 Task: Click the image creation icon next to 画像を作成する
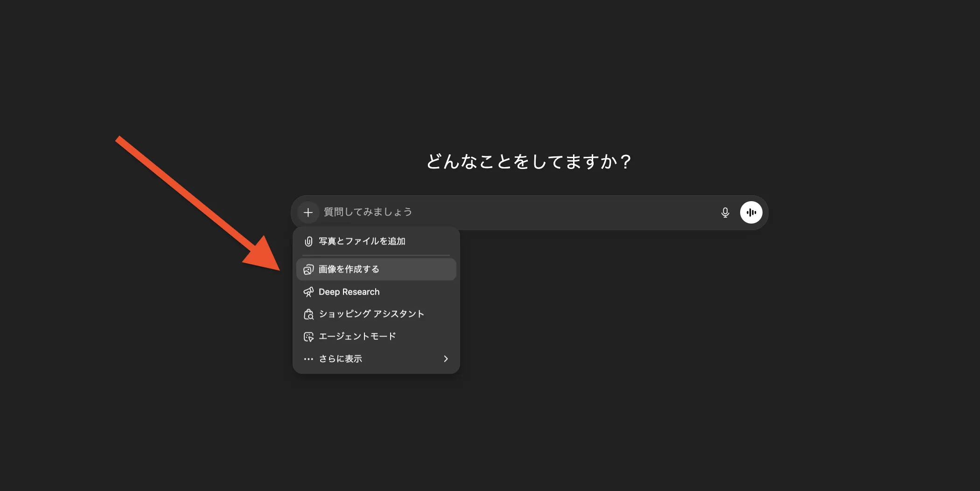click(308, 269)
